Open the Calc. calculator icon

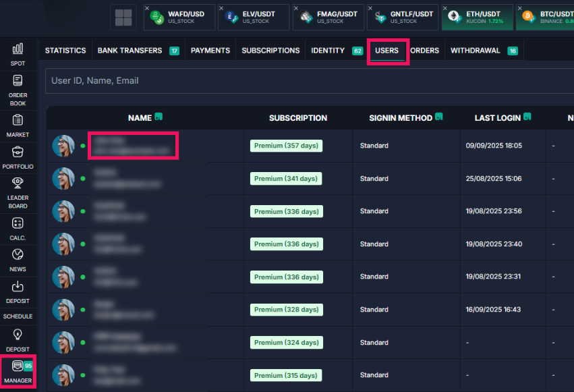coord(18,224)
